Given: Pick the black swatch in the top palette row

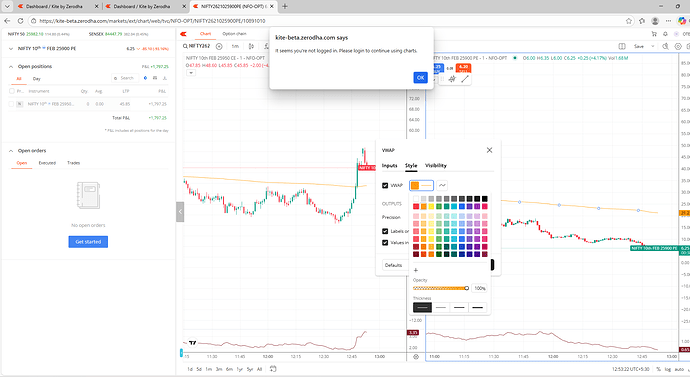Looking at the screenshot, I should (x=484, y=199).
